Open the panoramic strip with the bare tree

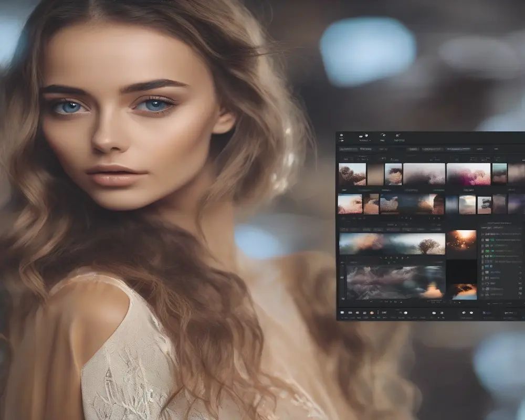tap(392, 244)
